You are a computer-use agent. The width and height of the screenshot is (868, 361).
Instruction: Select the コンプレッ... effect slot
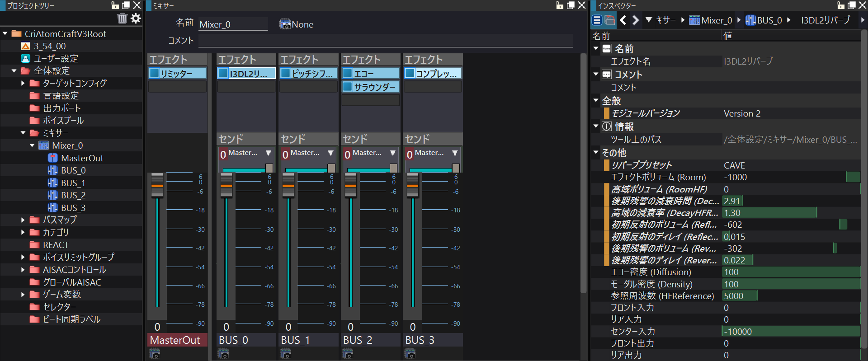[x=433, y=73]
